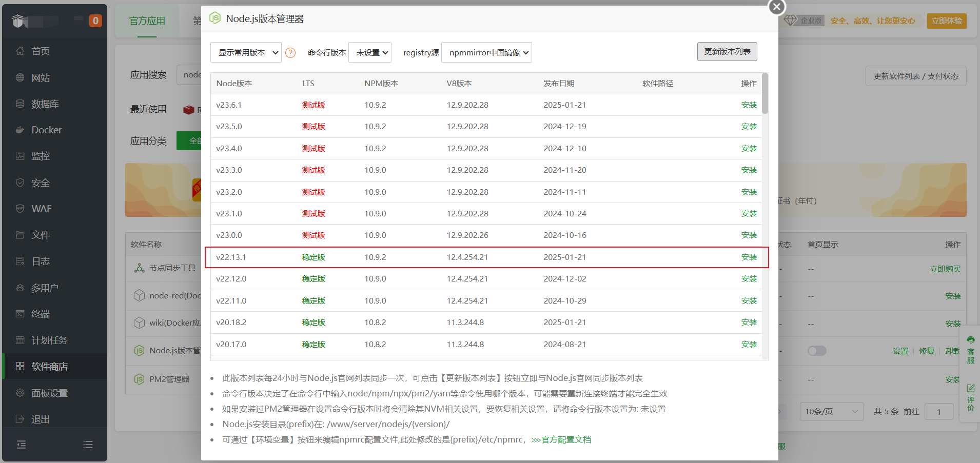Open the 多用户 multi-user sidebar item
The width and height of the screenshot is (980, 463).
point(54,288)
